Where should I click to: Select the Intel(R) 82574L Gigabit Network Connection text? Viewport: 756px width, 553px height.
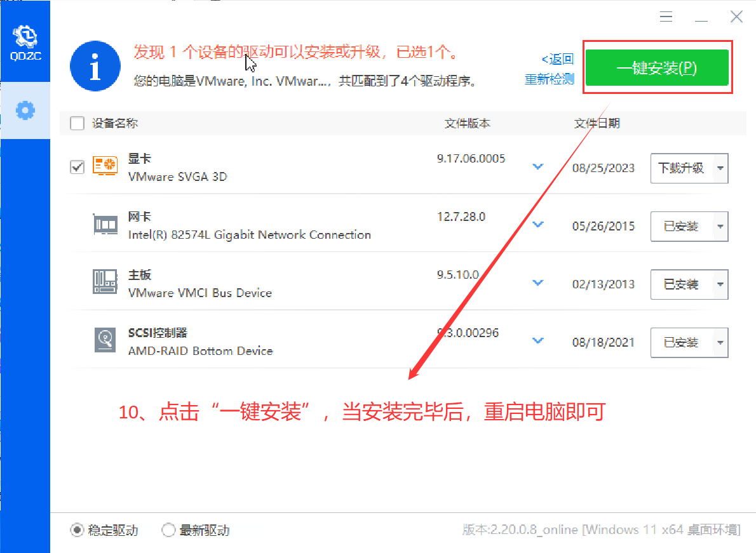coord(250,234)
